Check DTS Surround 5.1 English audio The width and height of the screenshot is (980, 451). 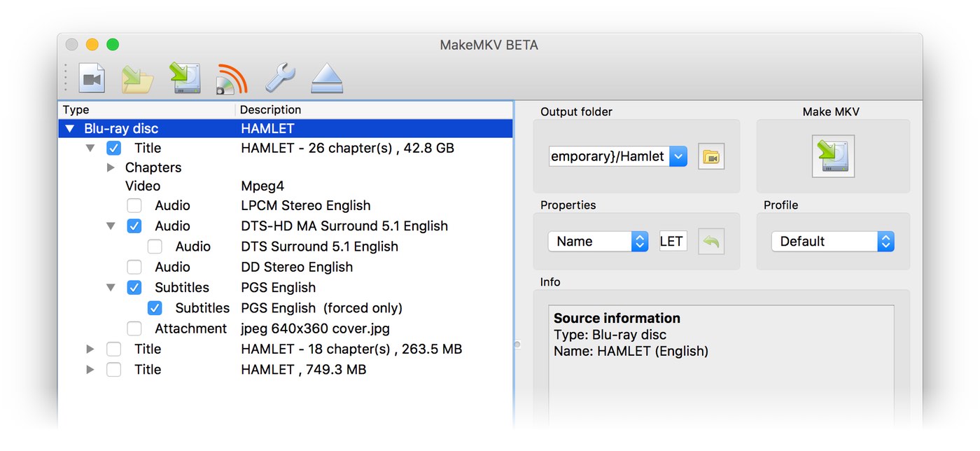155,247
